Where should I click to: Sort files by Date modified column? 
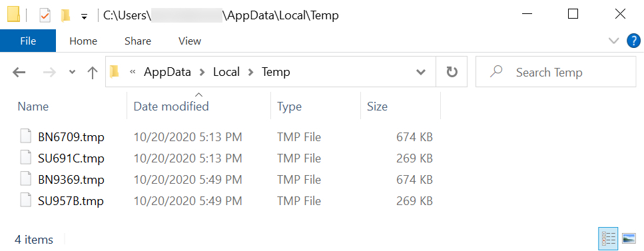[x=171, y=107]
